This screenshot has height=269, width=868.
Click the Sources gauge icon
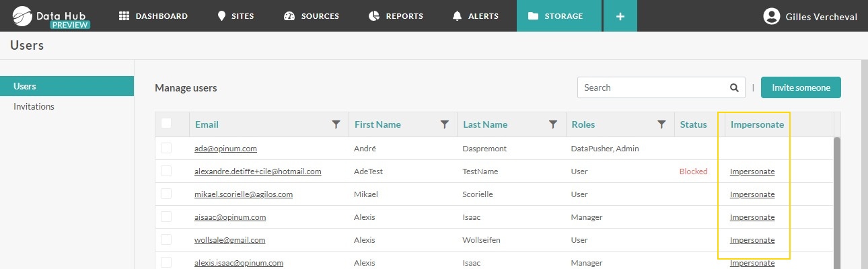click(289, 16)
